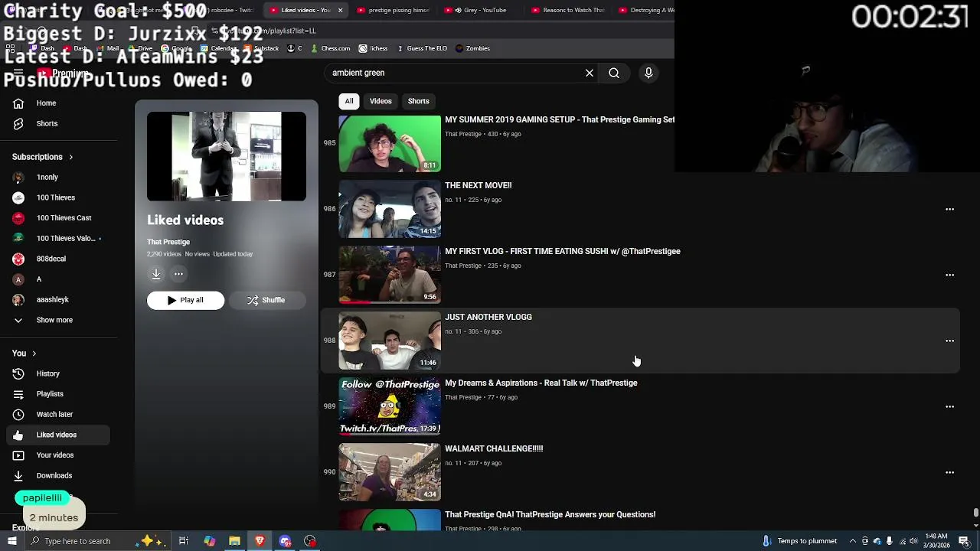
Task: Open aaashleyk channel subscription
Action: click(58, 300)
